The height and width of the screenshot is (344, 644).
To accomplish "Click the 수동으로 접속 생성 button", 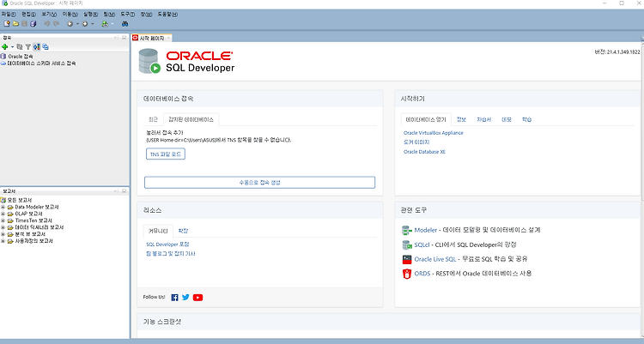I will (x=259, y=182).
